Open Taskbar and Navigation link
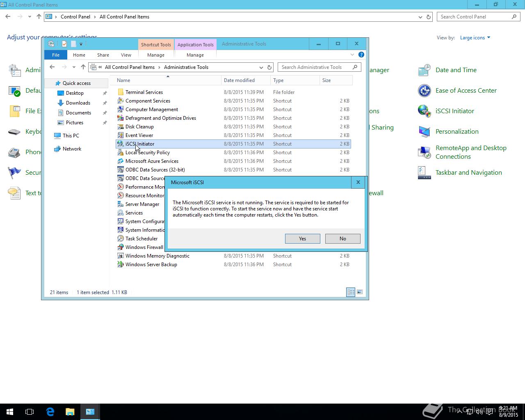The width and height of the screenshot is (525, 420). click(469, 173)
